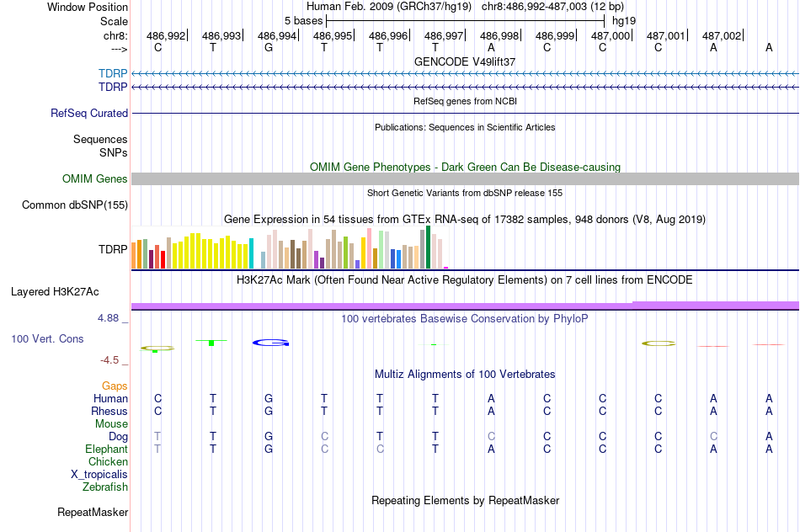The image size is (800, 532).
Task: Click 'Short Genetic Variants from dbSNP release 155'
Action: 465,194
